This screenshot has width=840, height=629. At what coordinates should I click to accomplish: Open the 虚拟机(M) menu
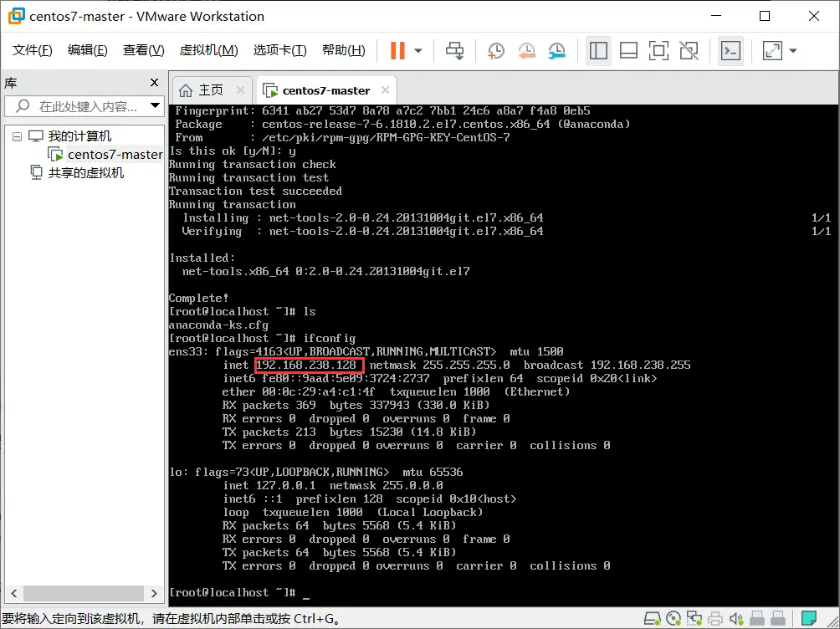209,49
